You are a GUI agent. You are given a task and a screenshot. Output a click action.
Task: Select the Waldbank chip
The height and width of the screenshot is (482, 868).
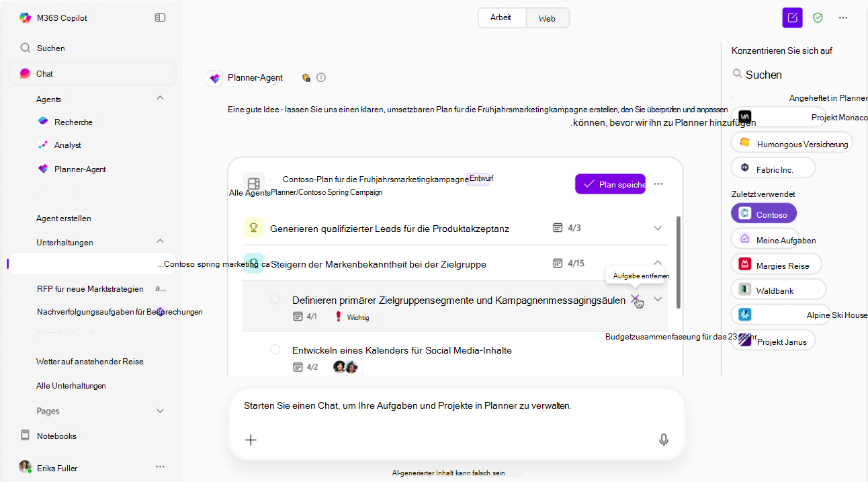coord(779,290)
